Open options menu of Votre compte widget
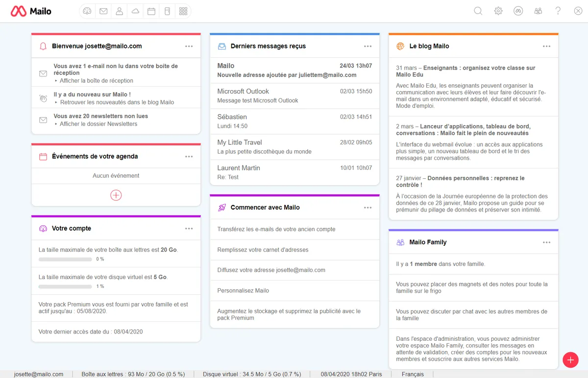 tap(189, 229)
